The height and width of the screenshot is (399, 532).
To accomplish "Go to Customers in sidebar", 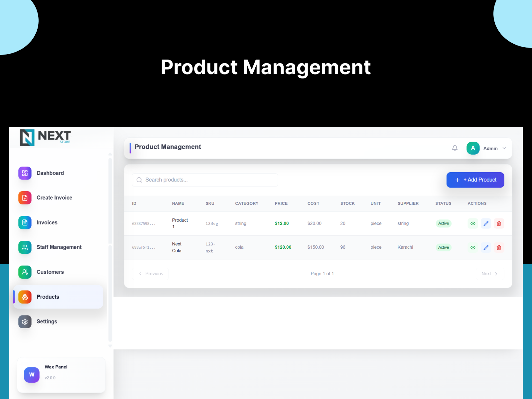I will coord(59,272).
